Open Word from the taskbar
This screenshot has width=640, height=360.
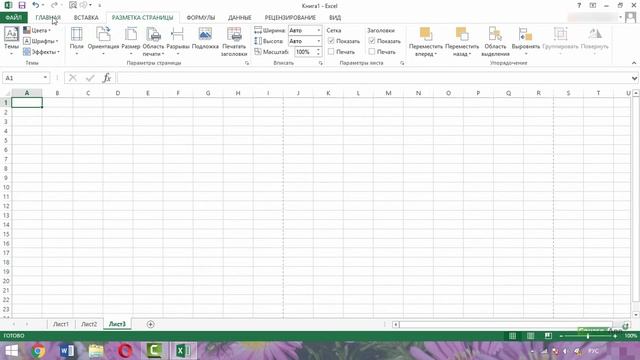tap(67, 351)
